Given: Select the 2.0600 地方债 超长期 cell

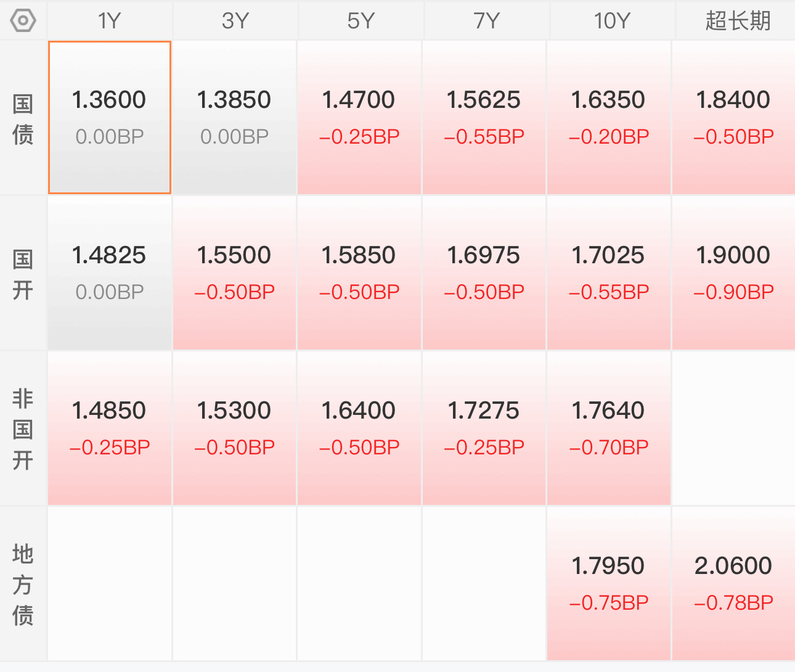Looking at the screenshot, I should pyautogui.click(x=733, y=584).
